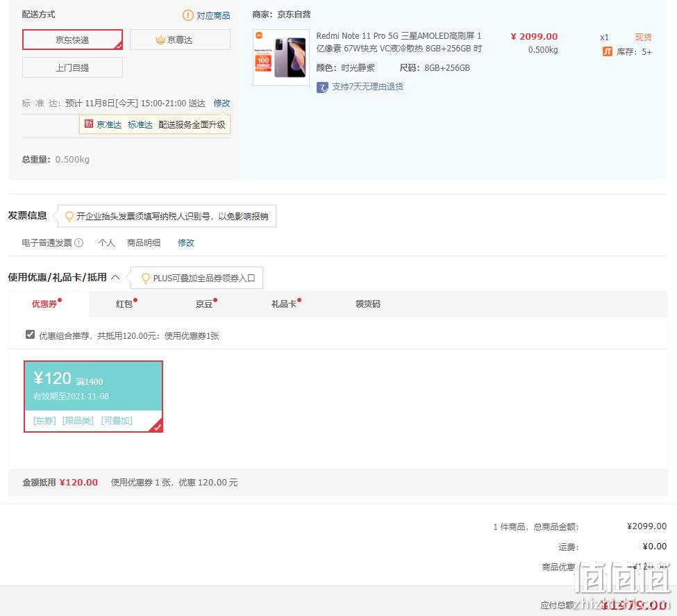Modify the invoice information
The image size is (677, 616).
coord(186,243)
